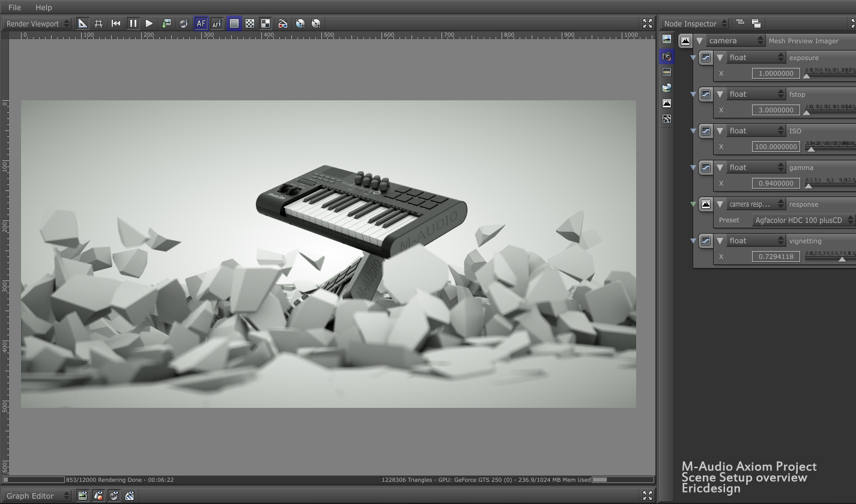This screenshot has width=856, height=504.
Task: Click the first Graph Editor toolbar icon
Action: click(83, 496)
